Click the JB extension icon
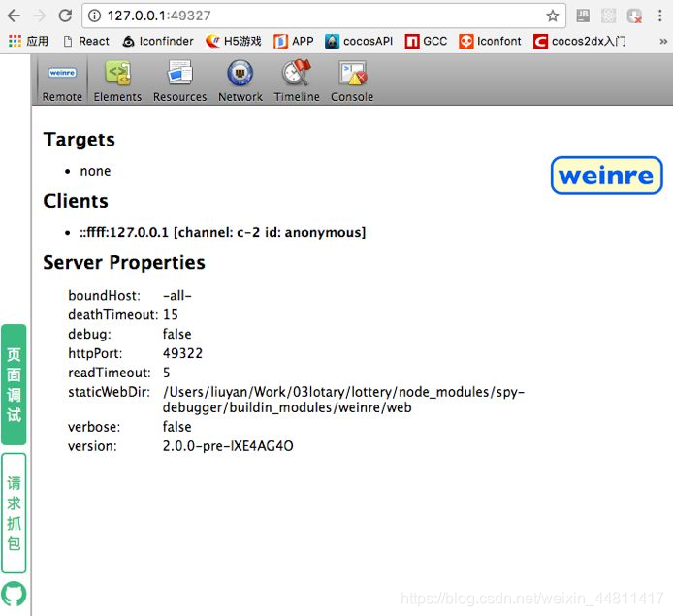This screenshot has width=673, height=616. [583, 16]
